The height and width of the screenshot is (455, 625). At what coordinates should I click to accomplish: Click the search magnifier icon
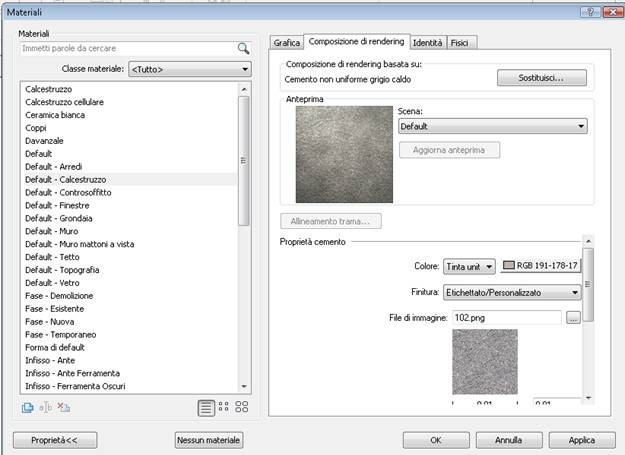(243, 48)
